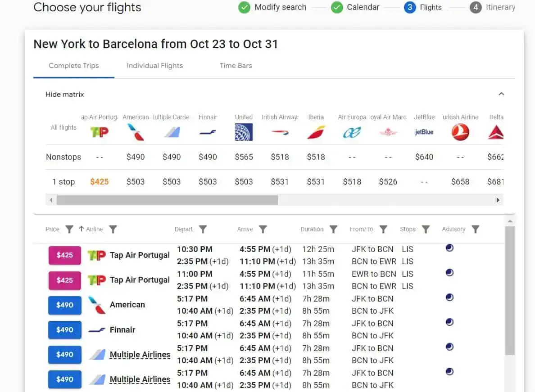Select the United airline logo in matrix
The image size is (535, 392).
point(244,132)
